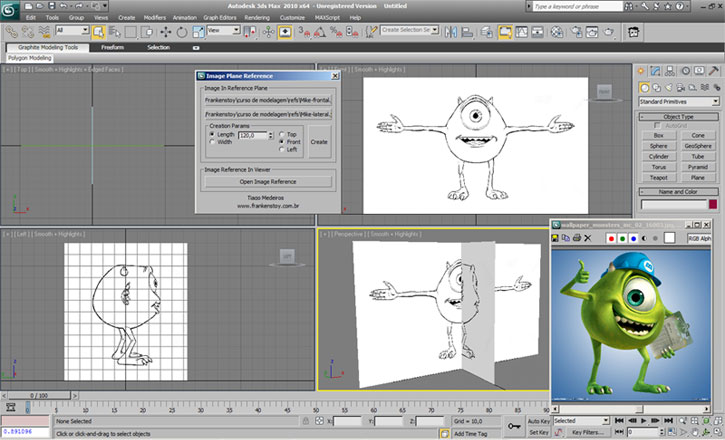Expand the ribbon options dropdown arrow
Viewport: 725px width, 440px height.
pyautogui.click(x=196, y=48)
